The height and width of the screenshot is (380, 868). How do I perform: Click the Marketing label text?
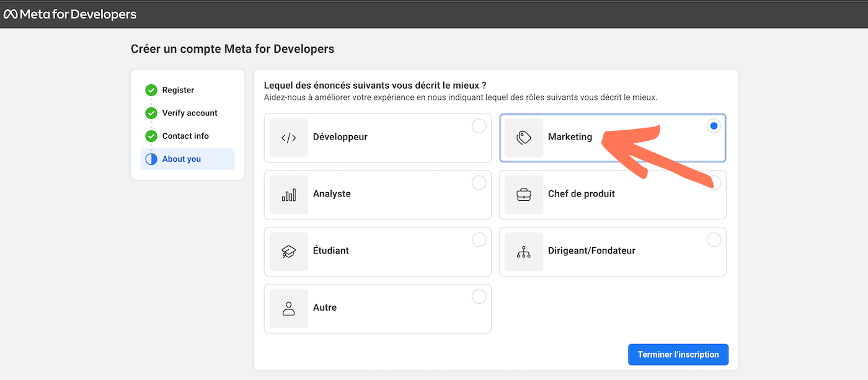(570, 137)
